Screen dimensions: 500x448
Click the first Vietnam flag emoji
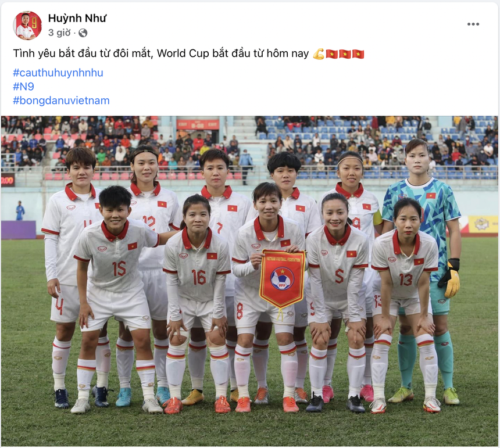[331, 54]
